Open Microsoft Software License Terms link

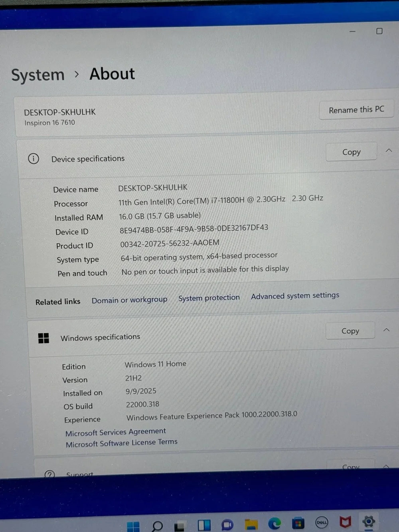pos(122,443)
